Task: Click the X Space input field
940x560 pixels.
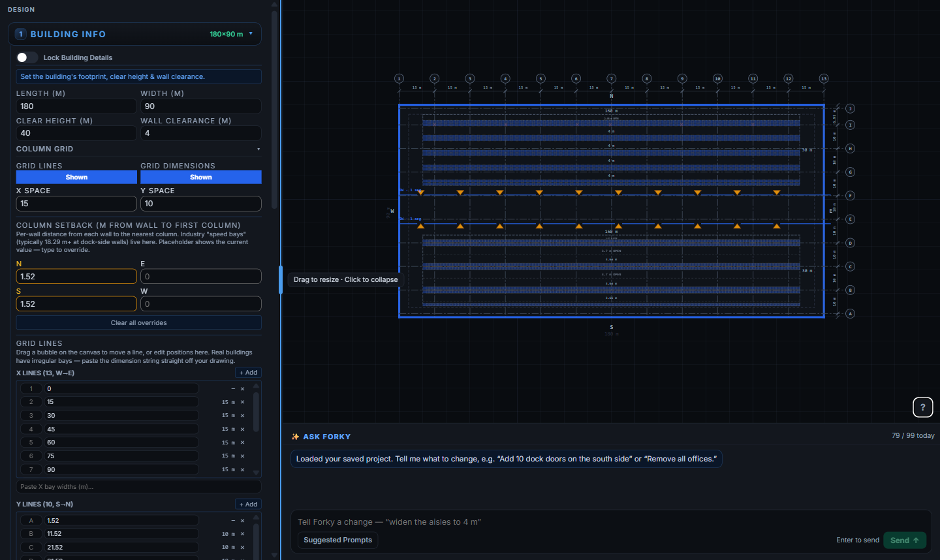Action: click(x=76, y=204)
